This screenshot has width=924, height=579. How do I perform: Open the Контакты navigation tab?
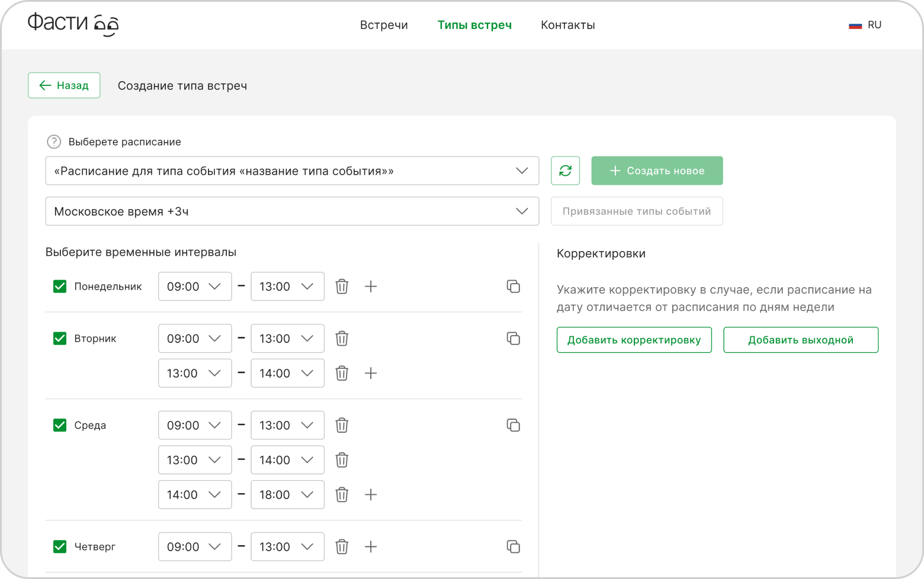coord(567,25)
